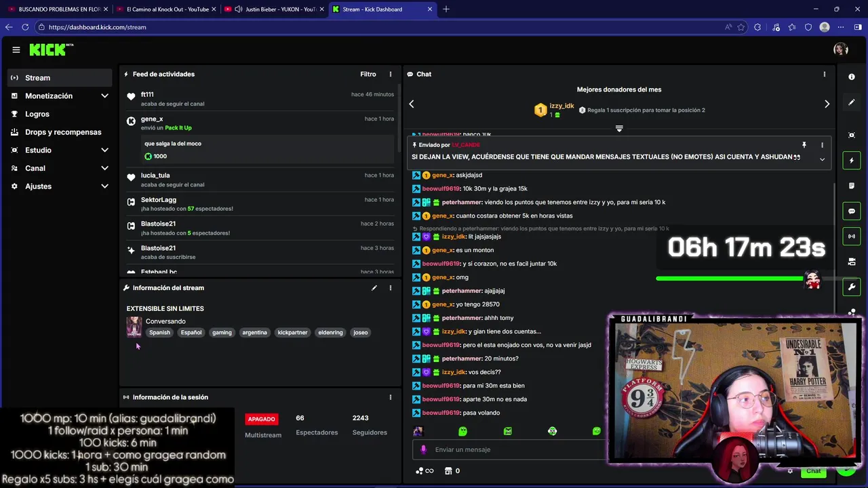Viewport: 868px width, 488px height.
Task: Insert the angry green square emote
Action: (x=507, y=431)
